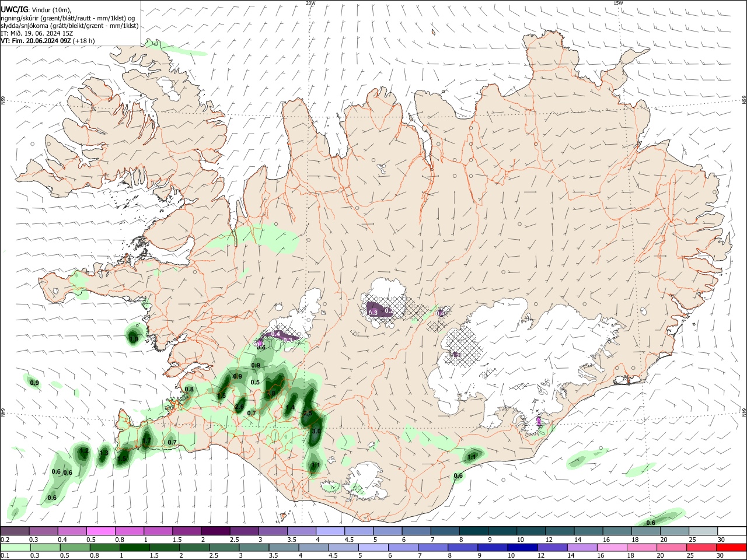Select the light pink 16–18 lower legend swatch

612,548
